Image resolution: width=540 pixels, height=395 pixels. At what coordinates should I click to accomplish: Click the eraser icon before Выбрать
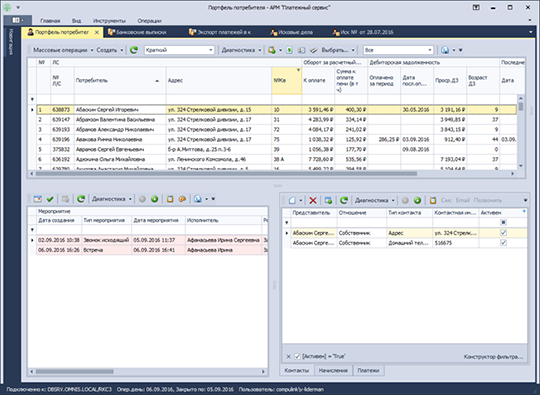(x=313, y=50)
